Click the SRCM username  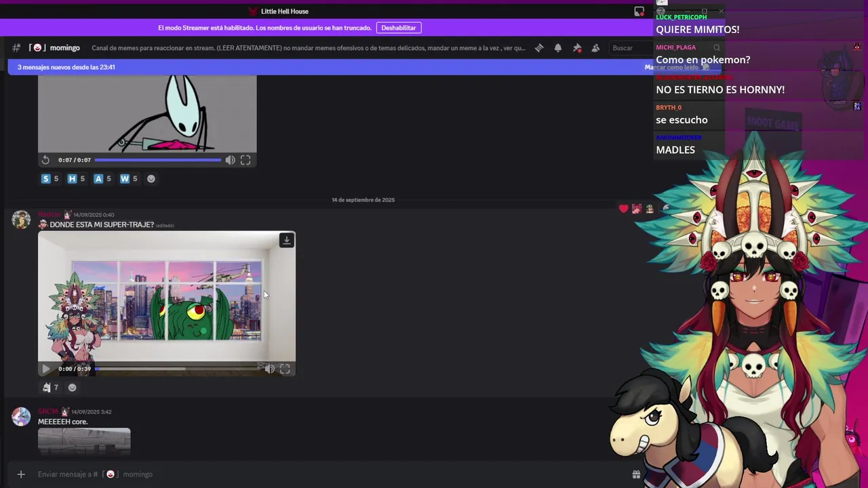[x=47, y=411]
